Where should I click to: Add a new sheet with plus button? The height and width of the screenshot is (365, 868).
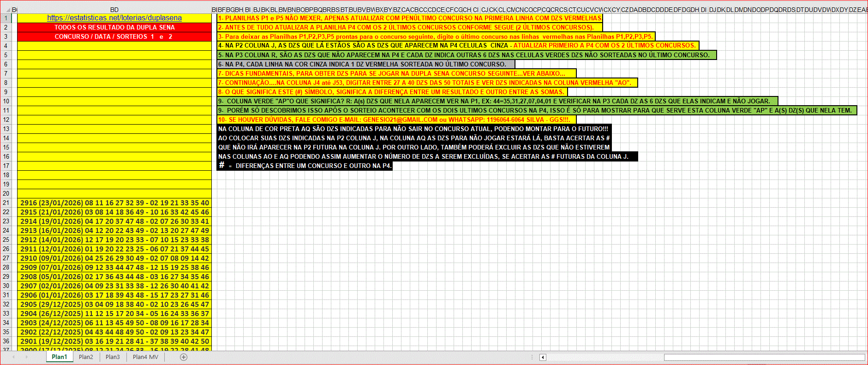pyautogui.click(x=184, y=357)
